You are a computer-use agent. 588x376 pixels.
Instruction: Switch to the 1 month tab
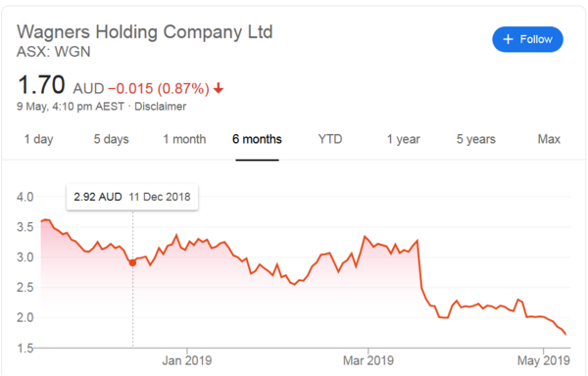(x=184, y=139)
